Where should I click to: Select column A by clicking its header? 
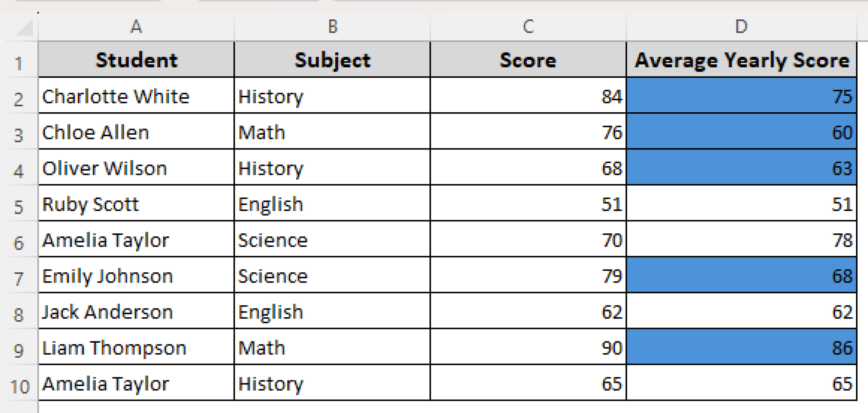point(136,27)
